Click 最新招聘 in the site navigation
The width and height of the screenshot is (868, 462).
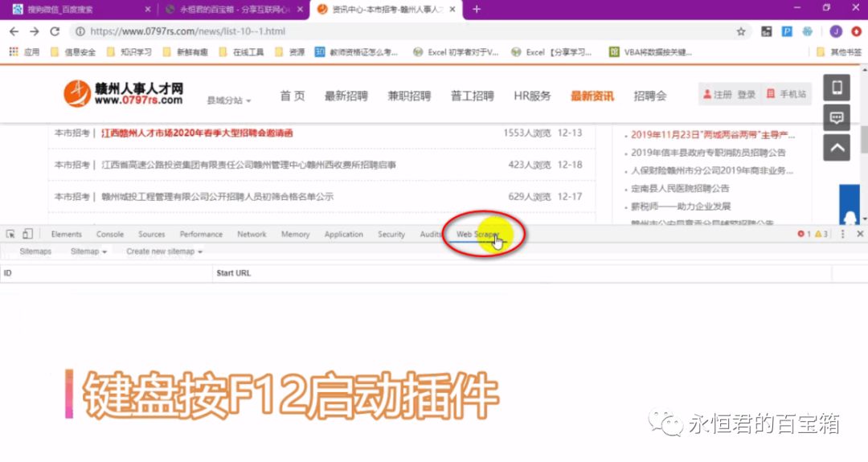pos(346,96)
